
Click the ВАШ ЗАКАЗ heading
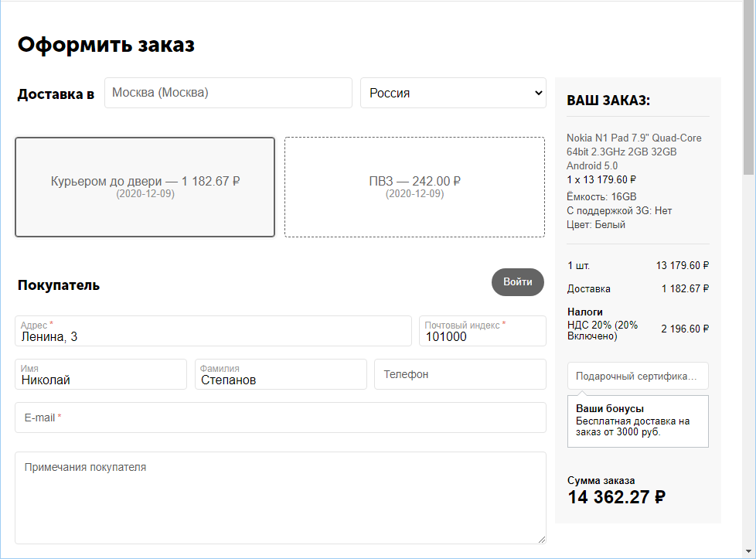608,101
